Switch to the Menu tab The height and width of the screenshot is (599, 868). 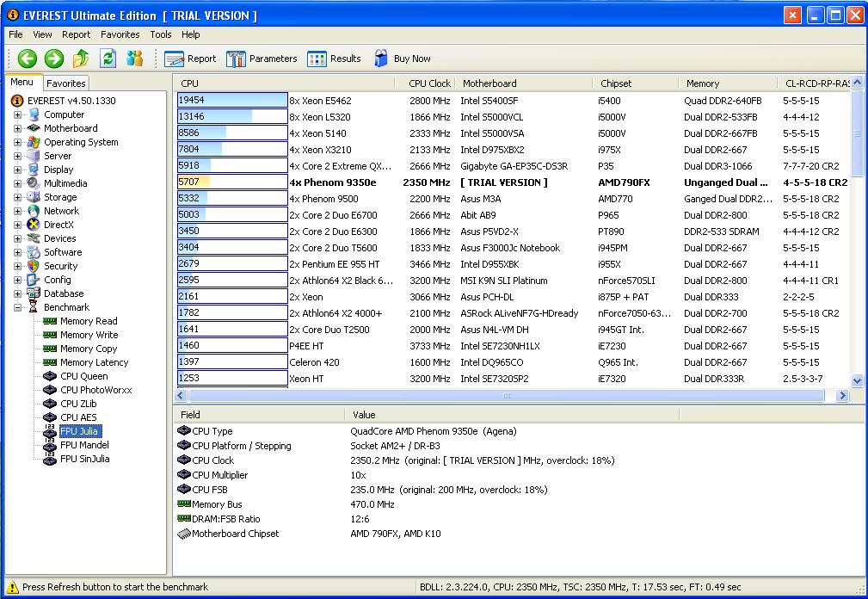pyautogui.click(x=22, y=82)
